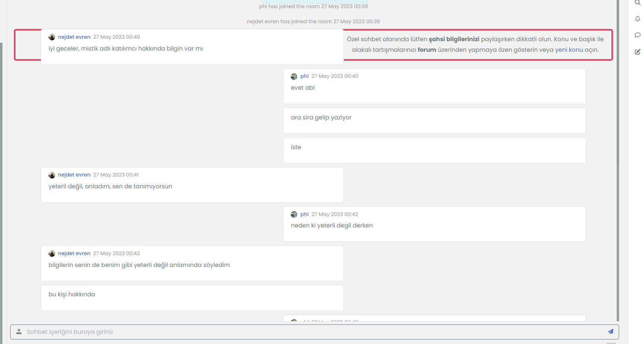Click the upload icon in chat input
644x344 pixels.
pyautogui.click(x=19, y=332)
